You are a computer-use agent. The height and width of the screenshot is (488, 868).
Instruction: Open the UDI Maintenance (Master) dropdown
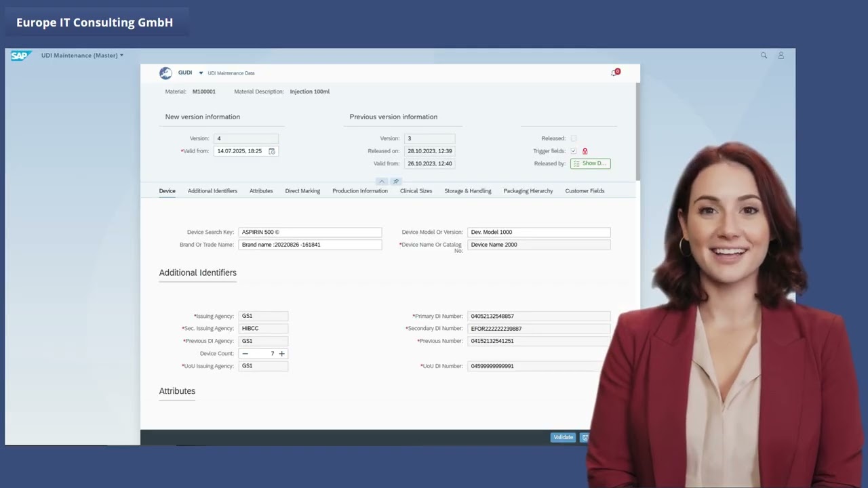point(82,56)
